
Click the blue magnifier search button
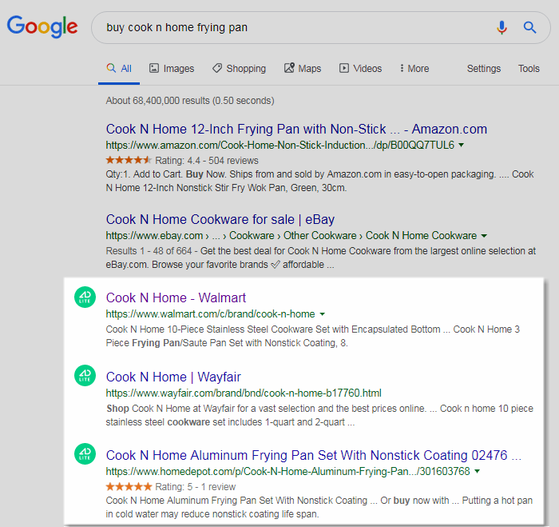(529, 27)
